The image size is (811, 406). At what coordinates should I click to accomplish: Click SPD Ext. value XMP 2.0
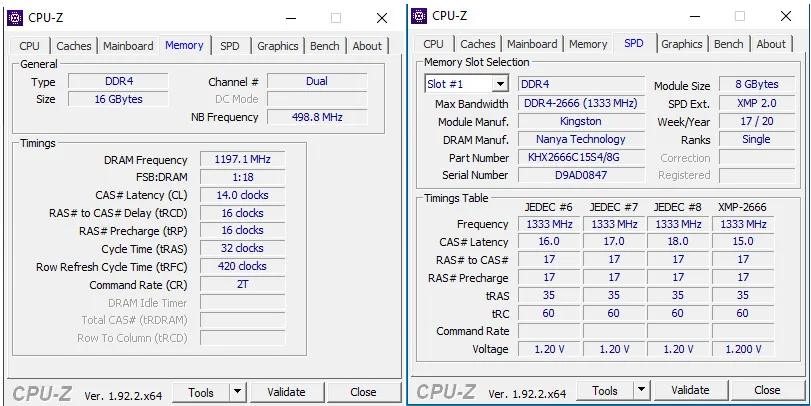[x=757, y=103]
